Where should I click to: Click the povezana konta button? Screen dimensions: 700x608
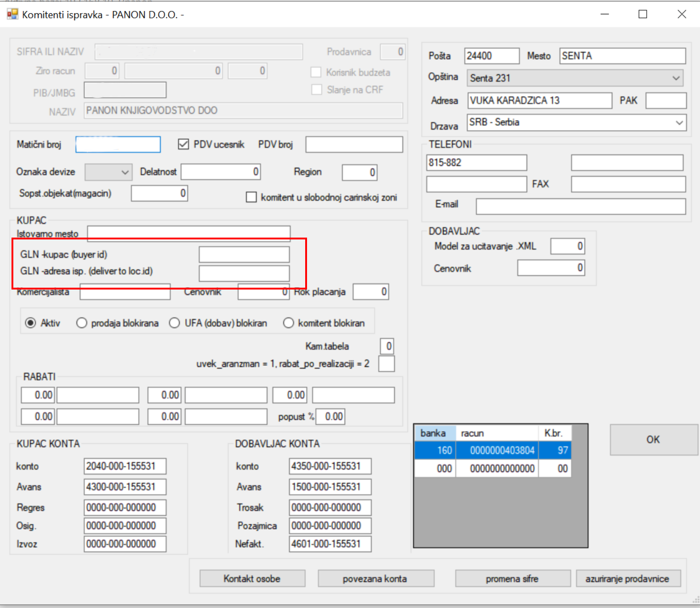tap(375, 579)
